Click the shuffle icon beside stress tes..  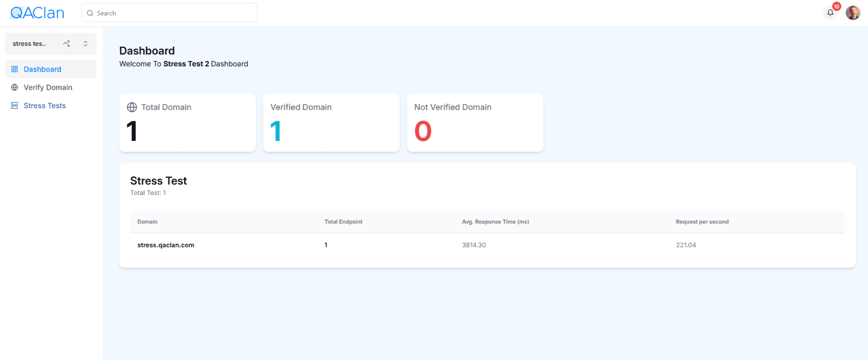[x=66, y=44]
